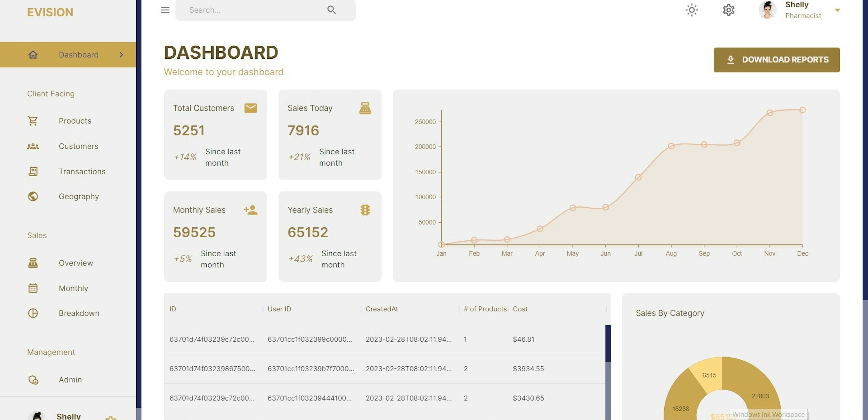Open the Geography globe icon
This screenshot has height=420, width=868.
(33, 196)
